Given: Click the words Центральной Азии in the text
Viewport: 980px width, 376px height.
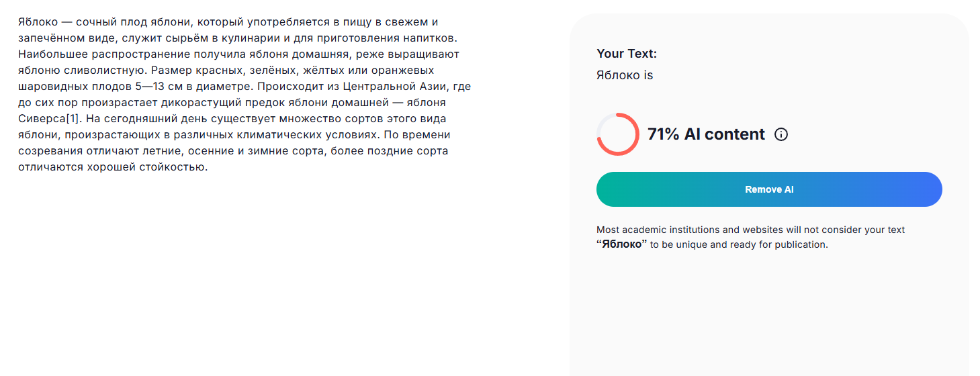Looking at the screenshot, I should [395, 87].
